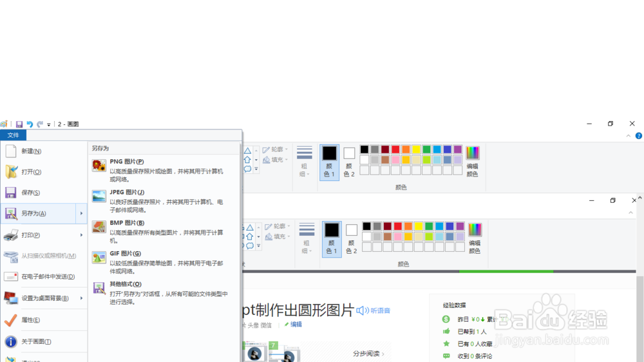Choose 其他格式(O) save option
This screenshot has width=644, height=362.
pos(164,292)
